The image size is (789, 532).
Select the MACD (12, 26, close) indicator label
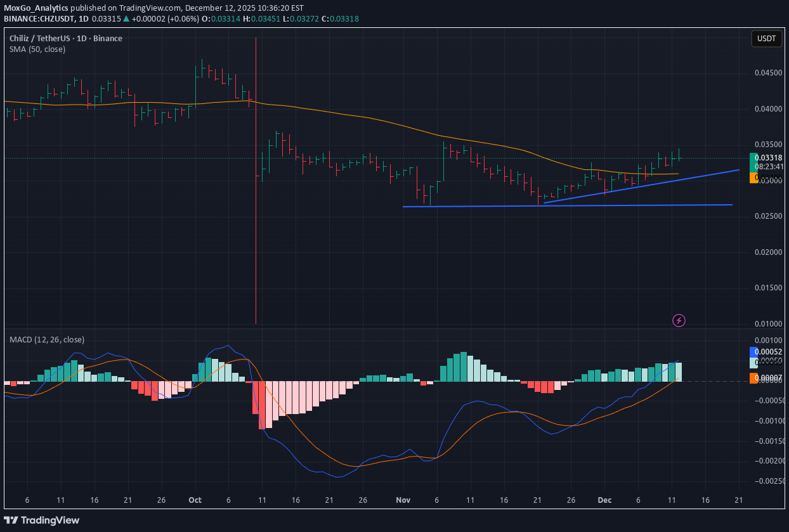[46, 339]
